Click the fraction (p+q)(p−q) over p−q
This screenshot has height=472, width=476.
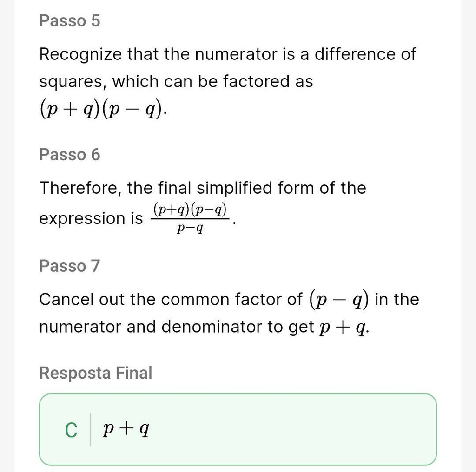coord(190,218)
